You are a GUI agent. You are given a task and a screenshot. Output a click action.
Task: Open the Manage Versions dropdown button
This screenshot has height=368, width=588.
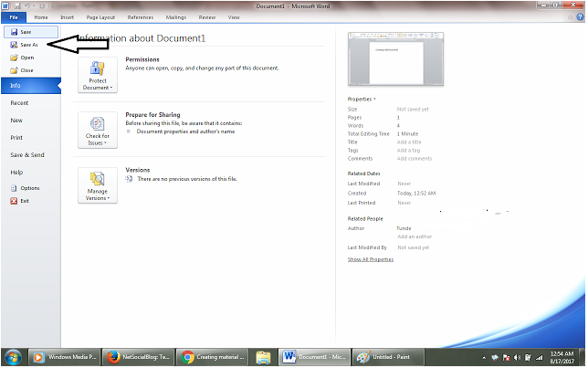click(x=98, y=185)
